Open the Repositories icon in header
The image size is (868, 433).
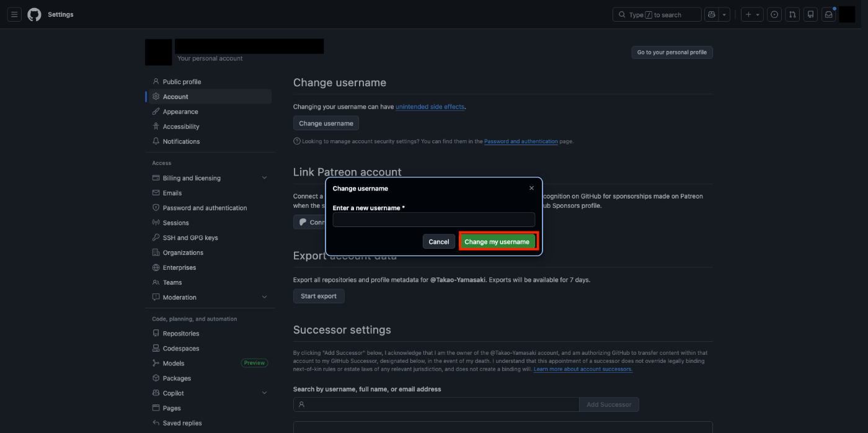pyautogui.click(x=810, y=14)
